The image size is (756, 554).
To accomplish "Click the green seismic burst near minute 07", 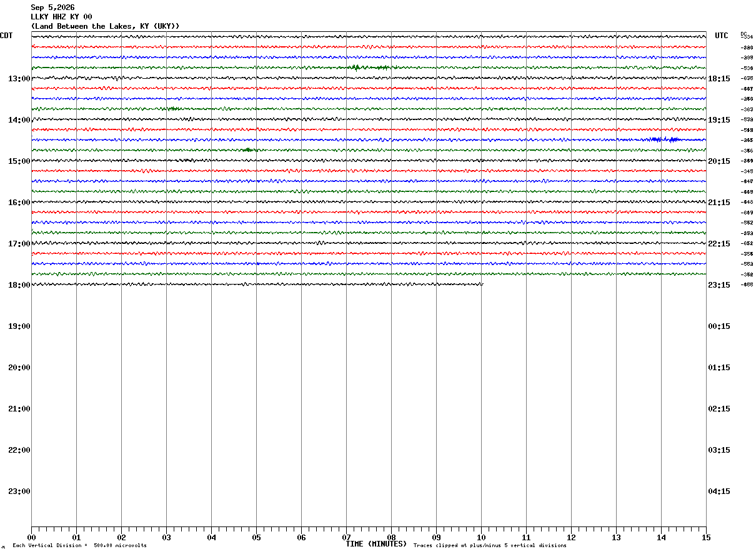I will [369, 67].
